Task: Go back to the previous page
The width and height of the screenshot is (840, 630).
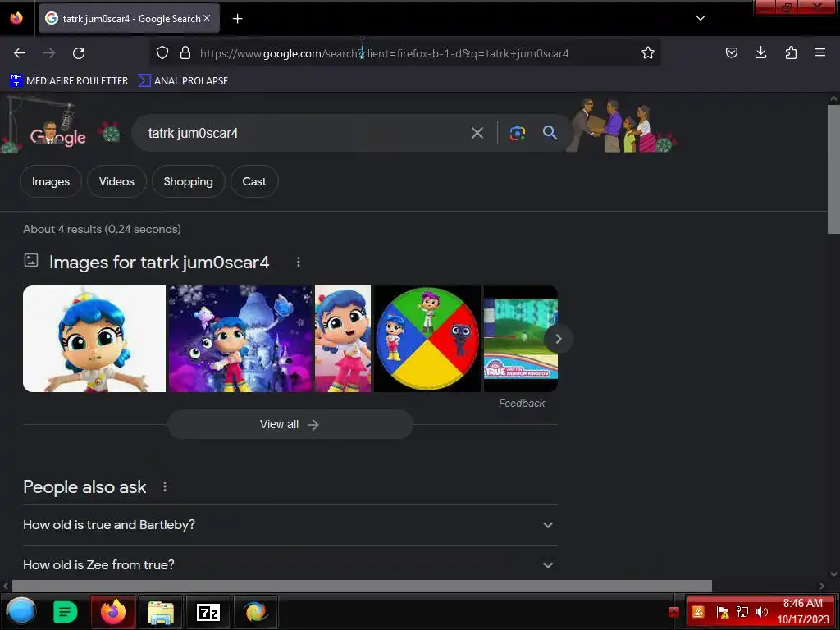Action: (x=20, y=53)
